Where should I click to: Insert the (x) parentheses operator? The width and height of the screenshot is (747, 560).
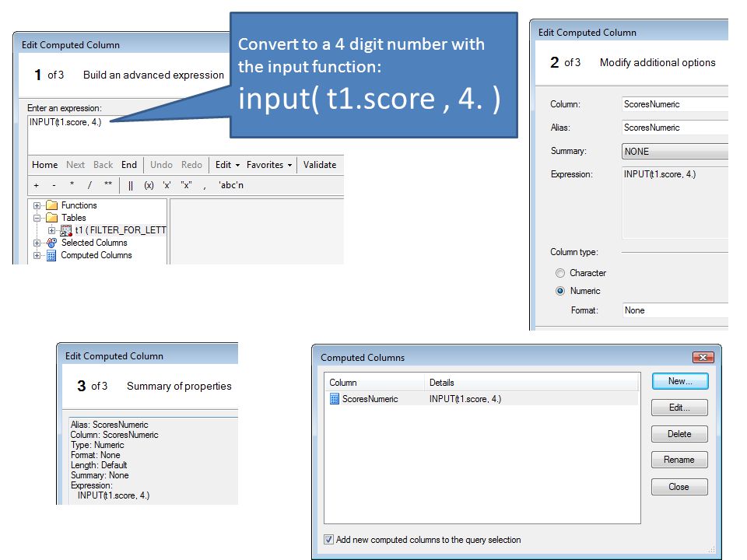point(149,185)
